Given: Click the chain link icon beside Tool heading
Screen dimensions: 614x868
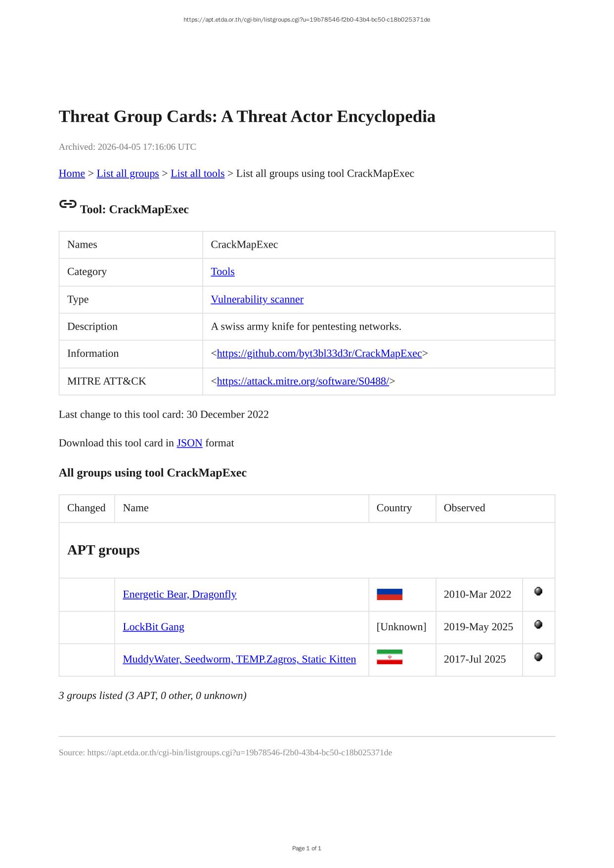Looking at the screenshot, I should (x=68, y=204).
